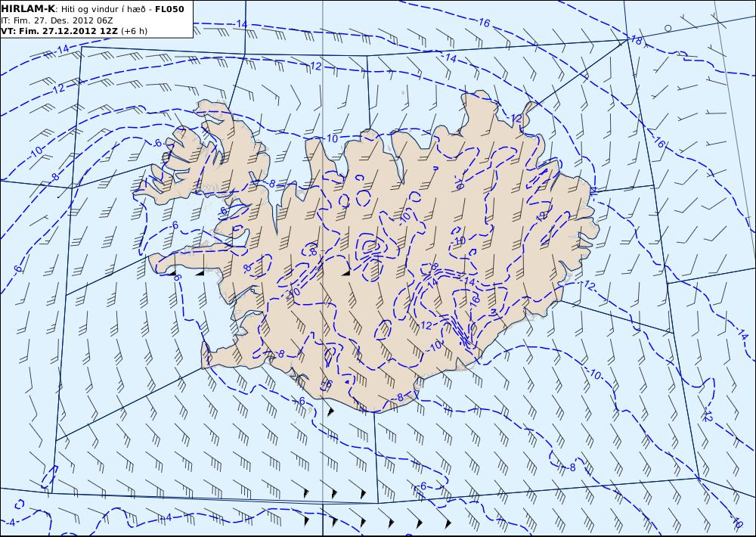Click the 'IT: Fim. 27. Des. 2012 06Z' line
Image resolution: width=756 pixels, height=537 pixels.
pyautogui.click(x=57, y=20)
